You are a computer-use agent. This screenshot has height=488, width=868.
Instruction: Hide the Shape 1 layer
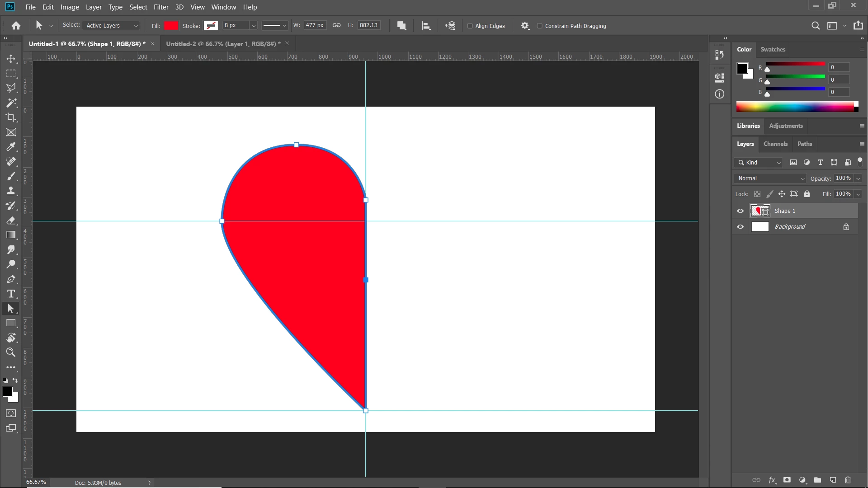pos(740,211)
